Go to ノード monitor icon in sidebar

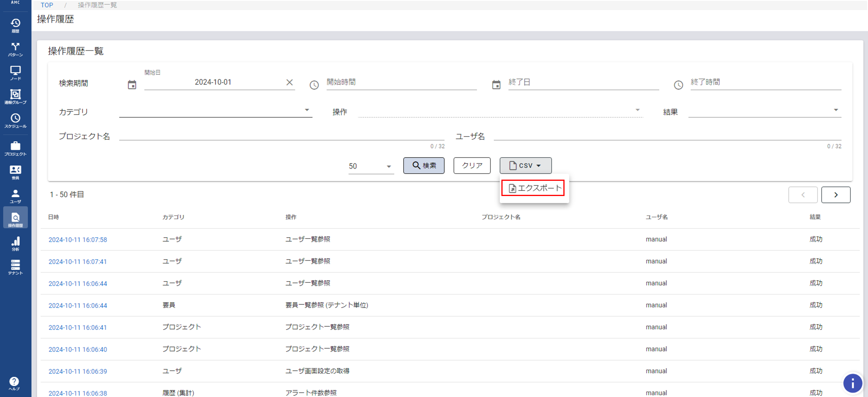[x=15, y=73]
